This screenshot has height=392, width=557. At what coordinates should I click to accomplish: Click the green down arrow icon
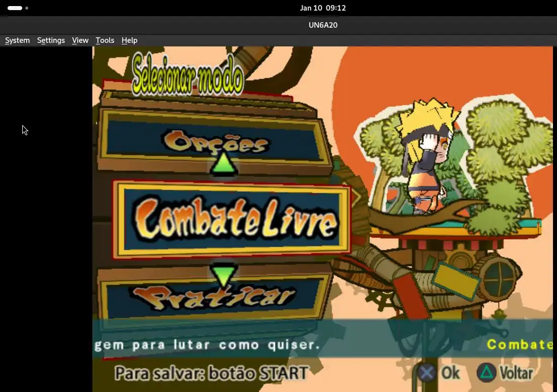224,275
